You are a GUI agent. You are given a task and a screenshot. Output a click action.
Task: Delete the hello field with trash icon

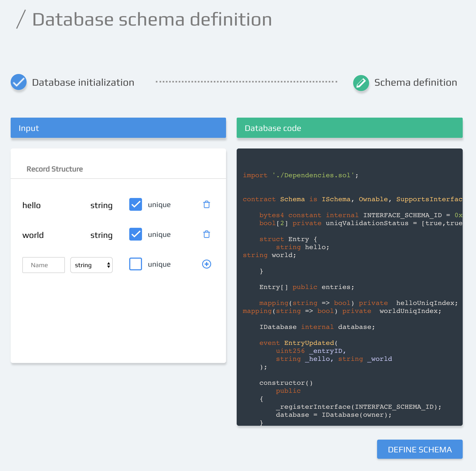[207, 205]
